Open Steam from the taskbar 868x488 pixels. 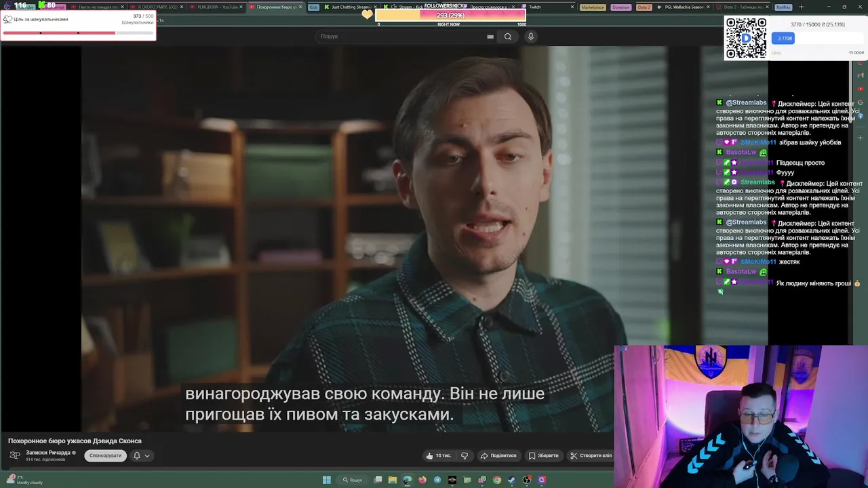pyautogui.click(x=512, y=480)
